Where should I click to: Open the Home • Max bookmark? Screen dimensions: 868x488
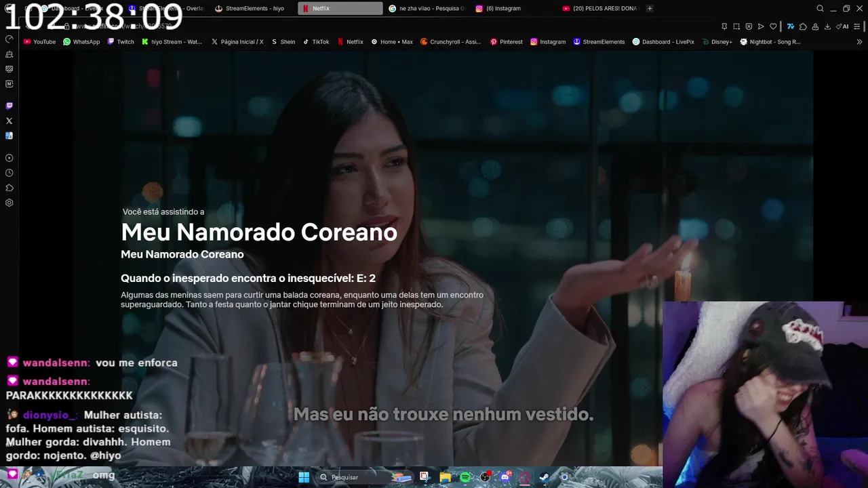click(x=392, y=41)
